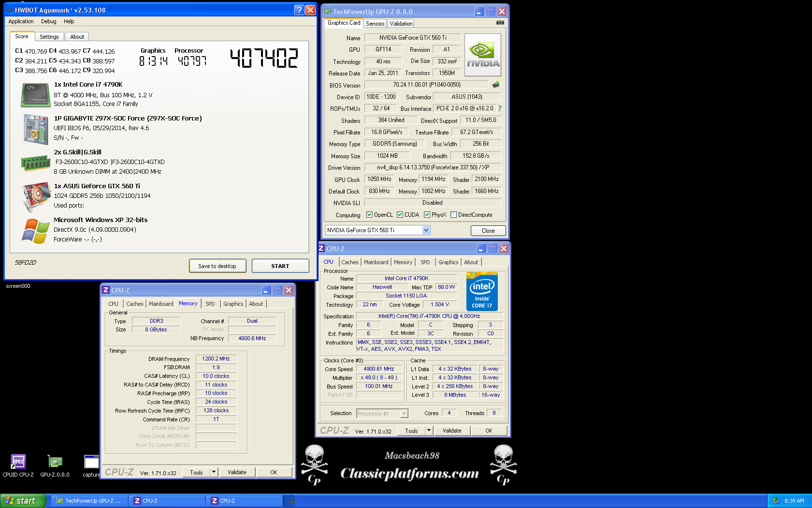Image resolution: width=812 pixels, height=508 pixels.
Task: Toggle the CUDA checkbox in GPU-Z
Action: [400, 215]
